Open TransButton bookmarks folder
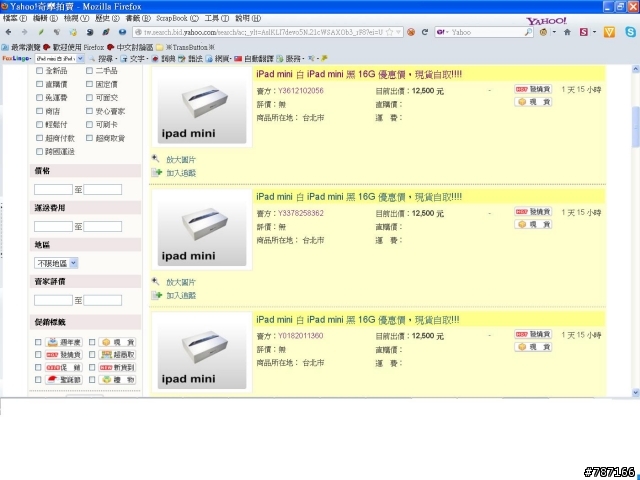This screenshot has height=480, width=640. [x=186, y=47]
